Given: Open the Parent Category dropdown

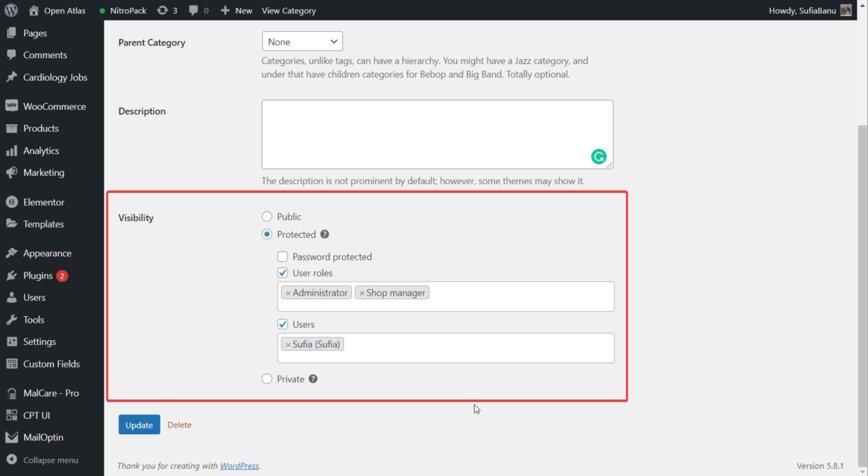Looking at the screenshot, I should (x=302, y=42).
